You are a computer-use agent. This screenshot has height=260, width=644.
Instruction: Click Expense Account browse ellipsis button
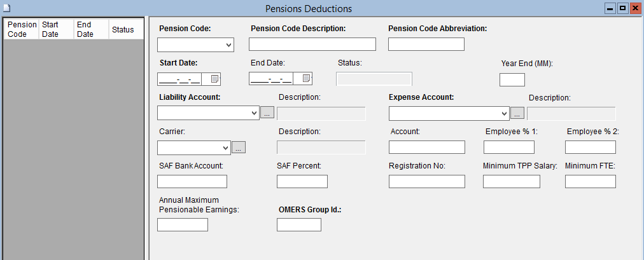click(517, 113)
